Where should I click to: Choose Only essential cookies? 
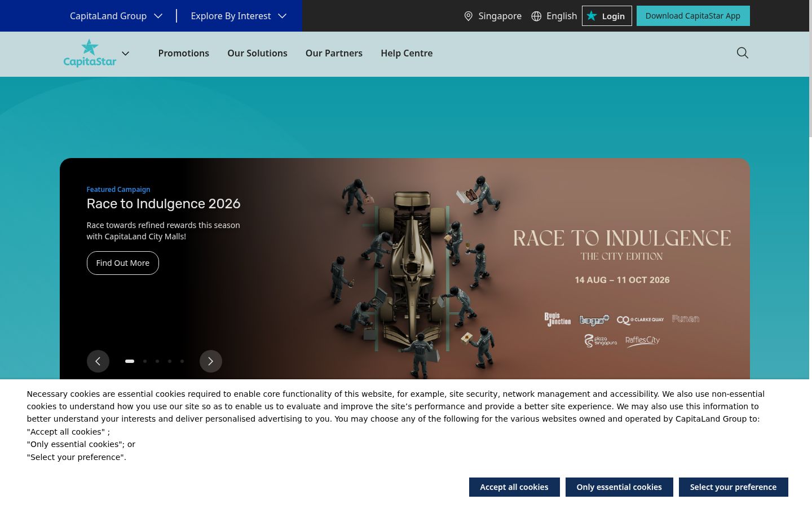(619, 487)
